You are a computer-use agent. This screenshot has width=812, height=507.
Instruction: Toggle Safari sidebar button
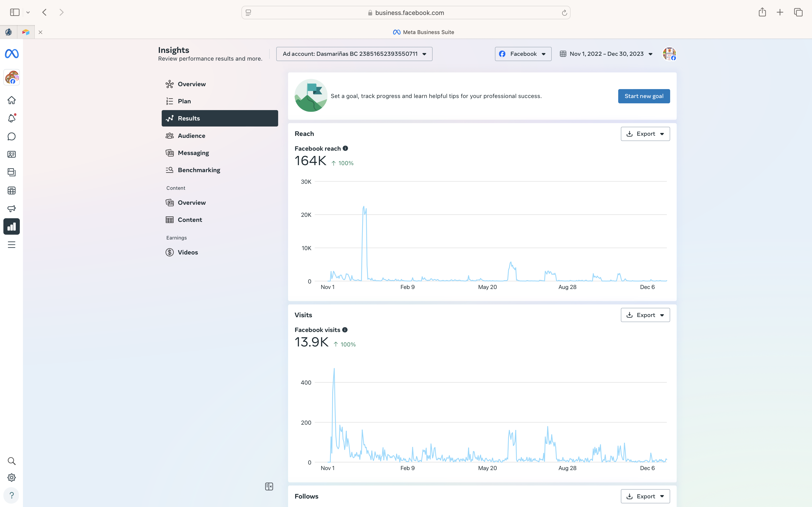[x=15, y=12]
